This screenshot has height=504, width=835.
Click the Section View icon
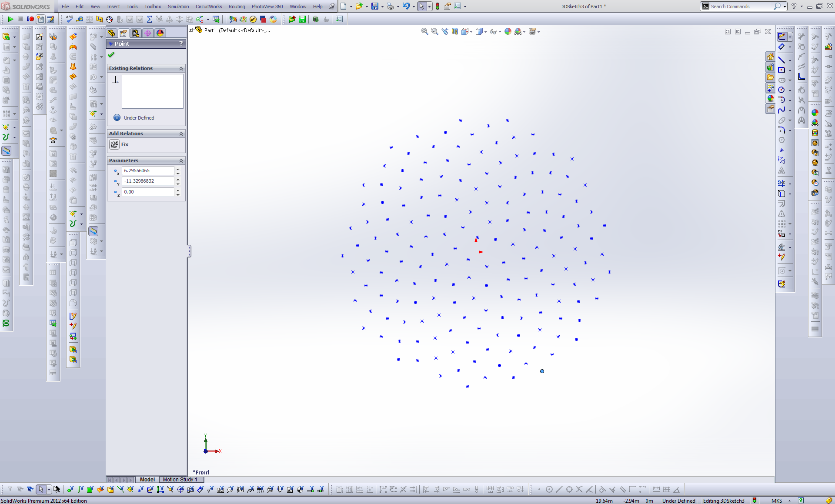(454, 31)
